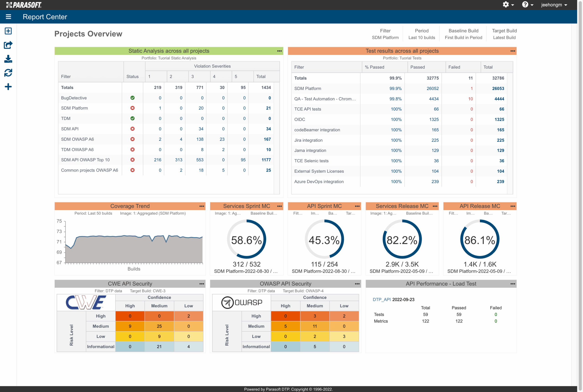Screen dimensions: 583x392
Task: Open the Coverage Trend widget options menu
Action: pyautogui.click(x=202, y=206)
